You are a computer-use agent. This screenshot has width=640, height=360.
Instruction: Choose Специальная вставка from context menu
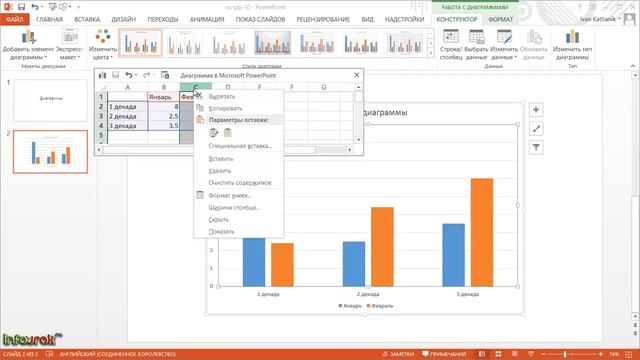(239, 146)
